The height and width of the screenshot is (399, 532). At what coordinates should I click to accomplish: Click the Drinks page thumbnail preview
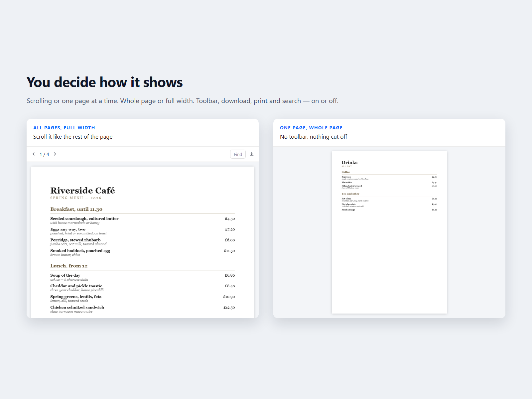pos(389,232)
